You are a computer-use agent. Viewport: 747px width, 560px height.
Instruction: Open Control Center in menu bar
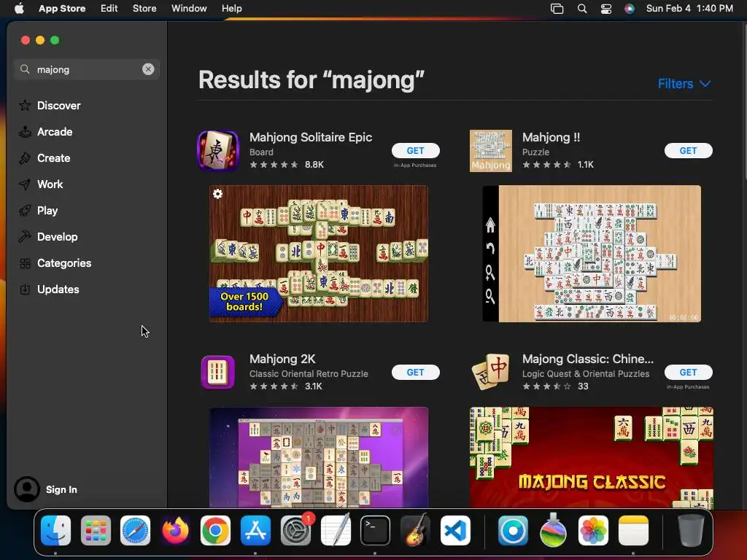(x=606, y=9)
